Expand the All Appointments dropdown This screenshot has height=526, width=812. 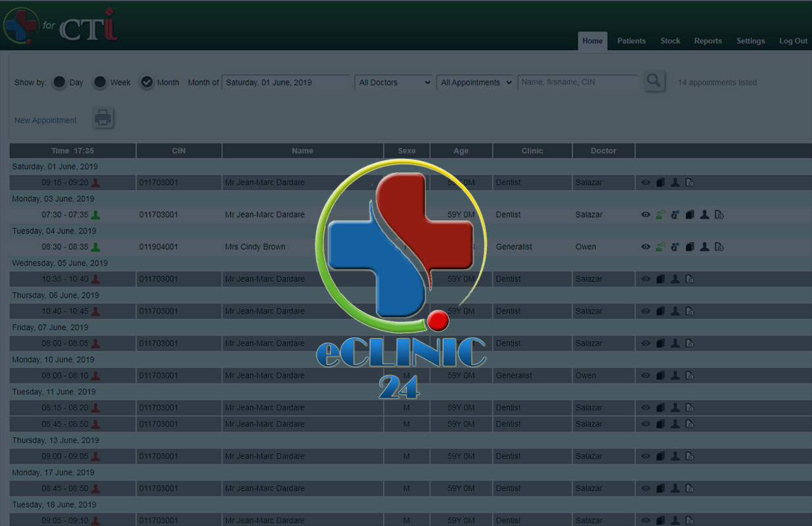pos(474,82)
